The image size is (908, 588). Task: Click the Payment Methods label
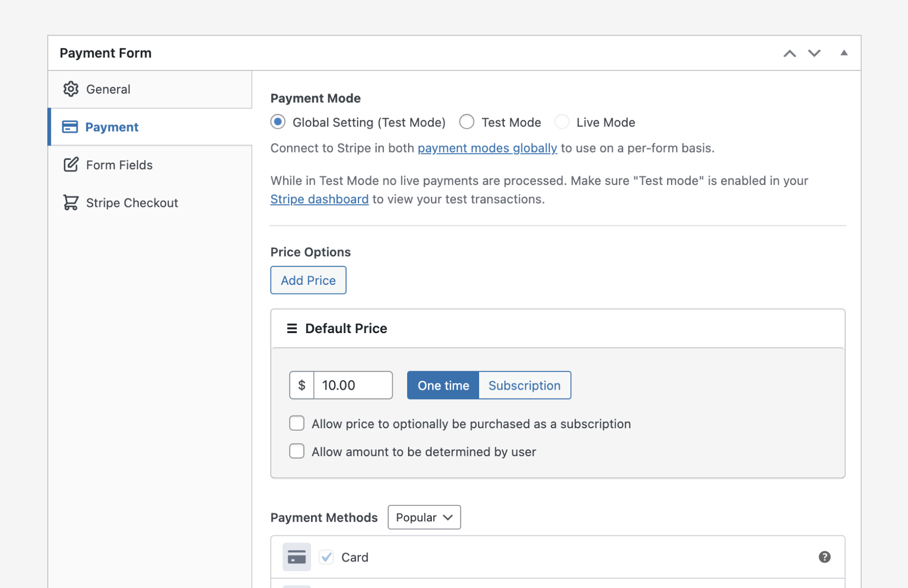[324, 518]
